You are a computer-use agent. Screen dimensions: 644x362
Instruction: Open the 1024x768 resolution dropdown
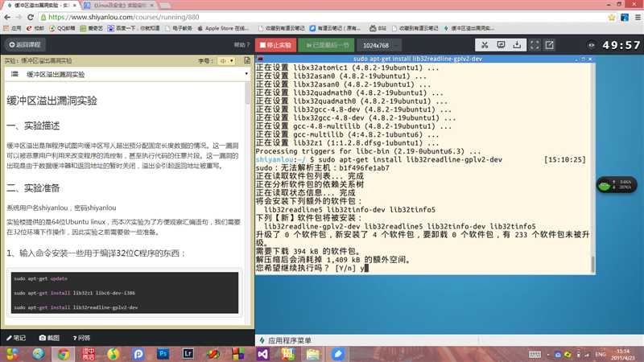[378, 45]
